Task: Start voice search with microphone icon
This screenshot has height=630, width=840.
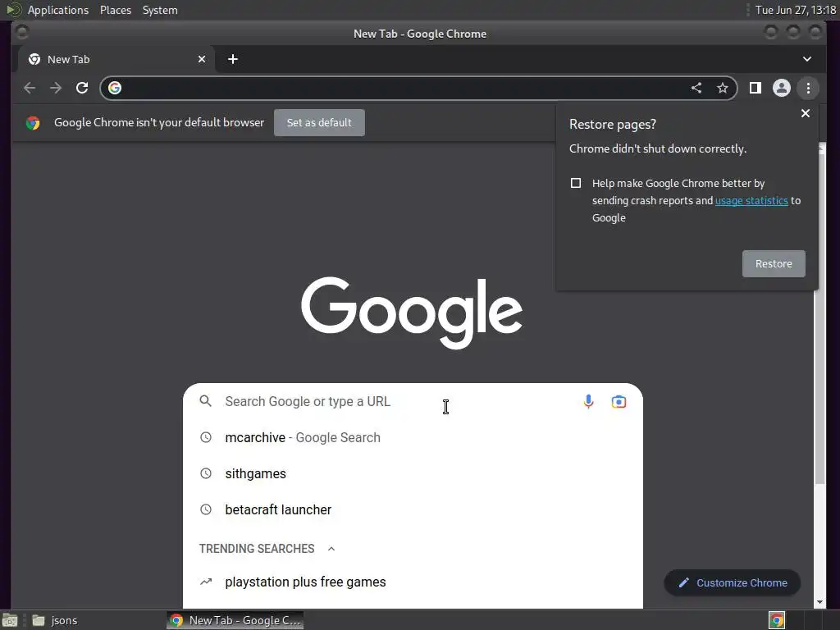Action: (588, 401)
